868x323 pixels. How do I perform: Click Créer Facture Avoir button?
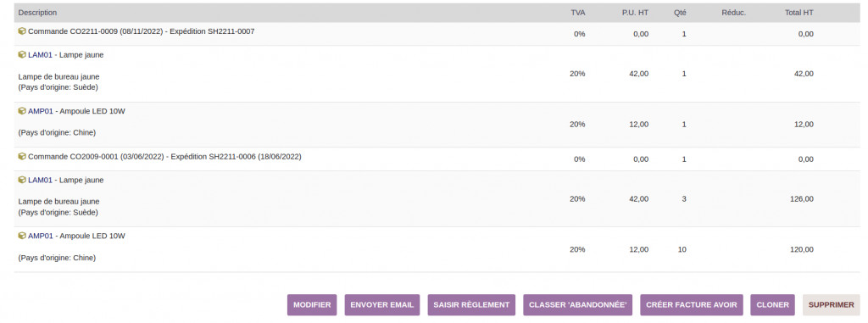(x=692, y=304)
